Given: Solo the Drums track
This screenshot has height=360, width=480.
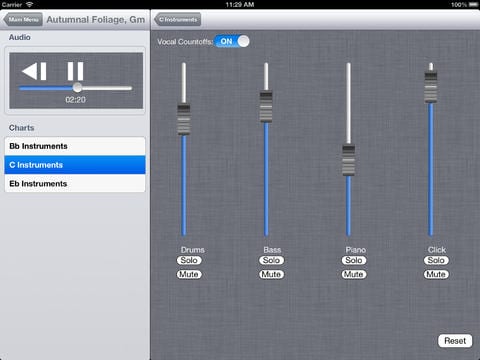Looking at the screenshot, I should pyautogui.click(x=189, y=260).
